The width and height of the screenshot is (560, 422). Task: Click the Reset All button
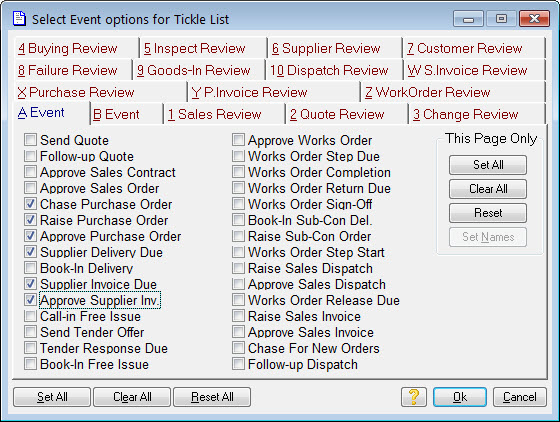point(212,397)
